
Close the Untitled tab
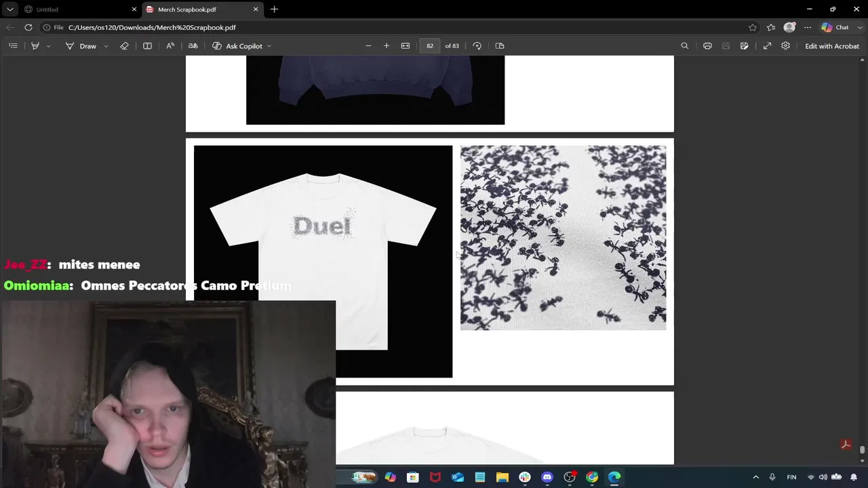[134, 9]
